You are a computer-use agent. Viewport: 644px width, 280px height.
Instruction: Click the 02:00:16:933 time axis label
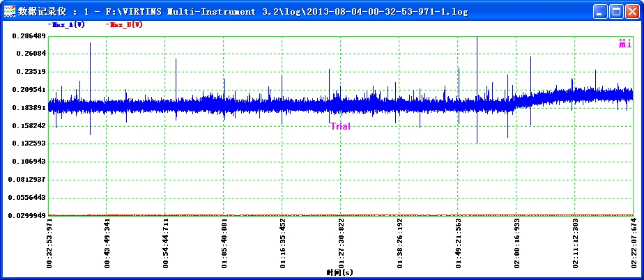(x=516, y=244)
